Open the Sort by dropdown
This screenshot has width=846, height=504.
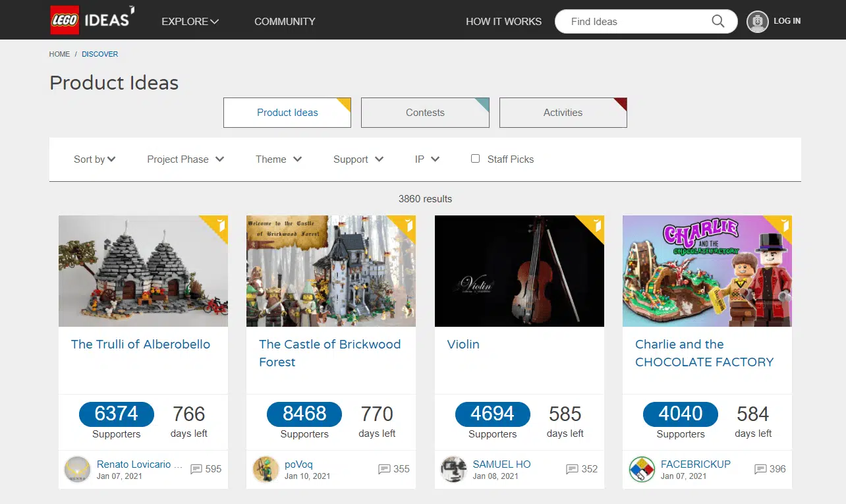coord(94,159)
